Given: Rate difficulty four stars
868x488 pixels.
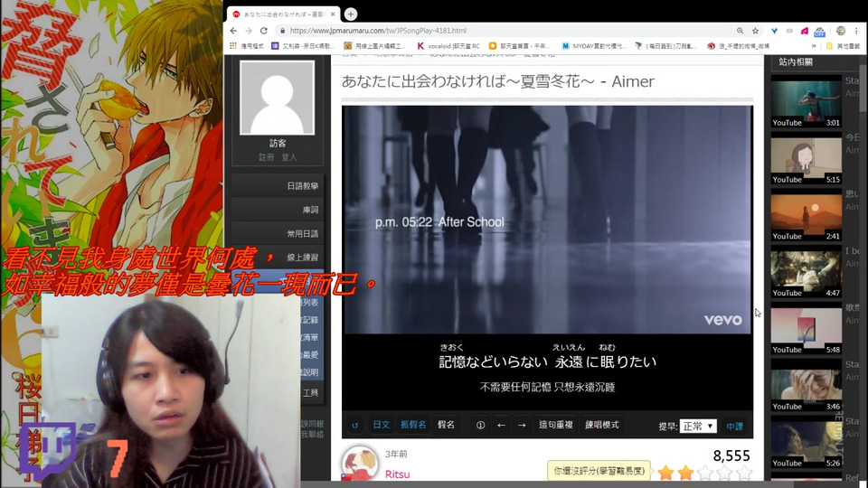Looking at the screenshot, I should (724, 472).
